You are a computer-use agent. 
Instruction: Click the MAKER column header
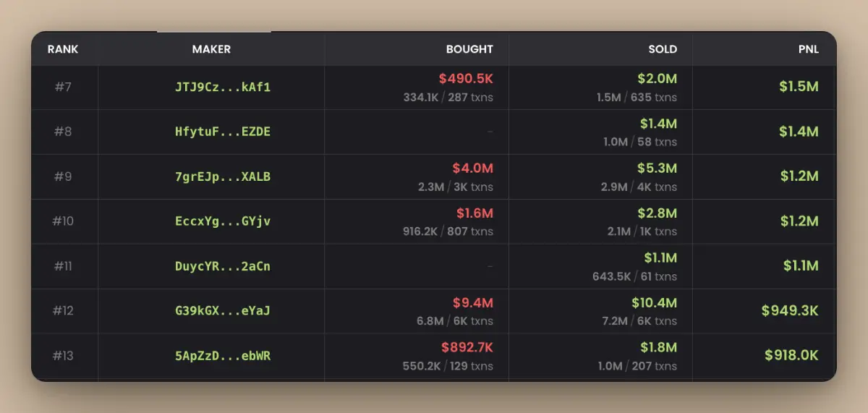coord(211,50)
